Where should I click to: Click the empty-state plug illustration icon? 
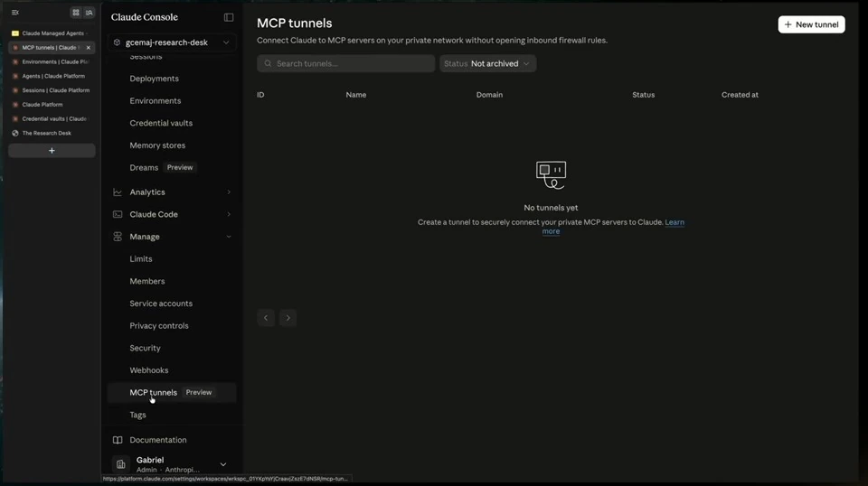[x=551, y=175]
